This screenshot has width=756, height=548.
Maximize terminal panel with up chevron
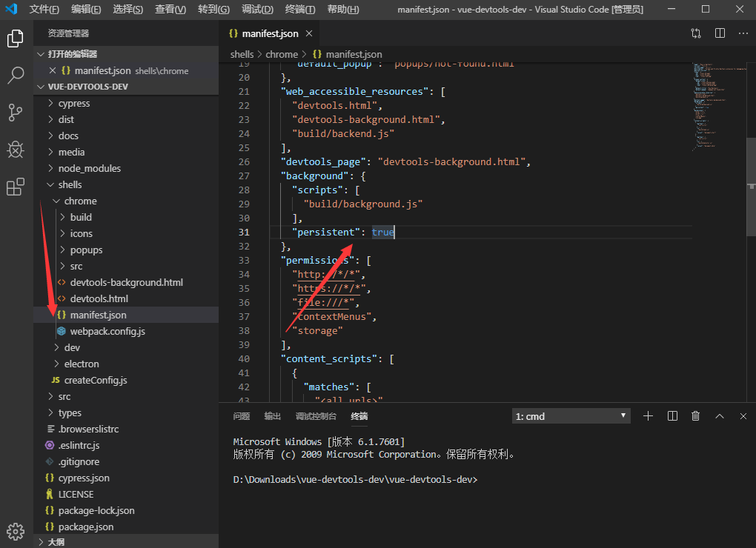tap(719, 416)
